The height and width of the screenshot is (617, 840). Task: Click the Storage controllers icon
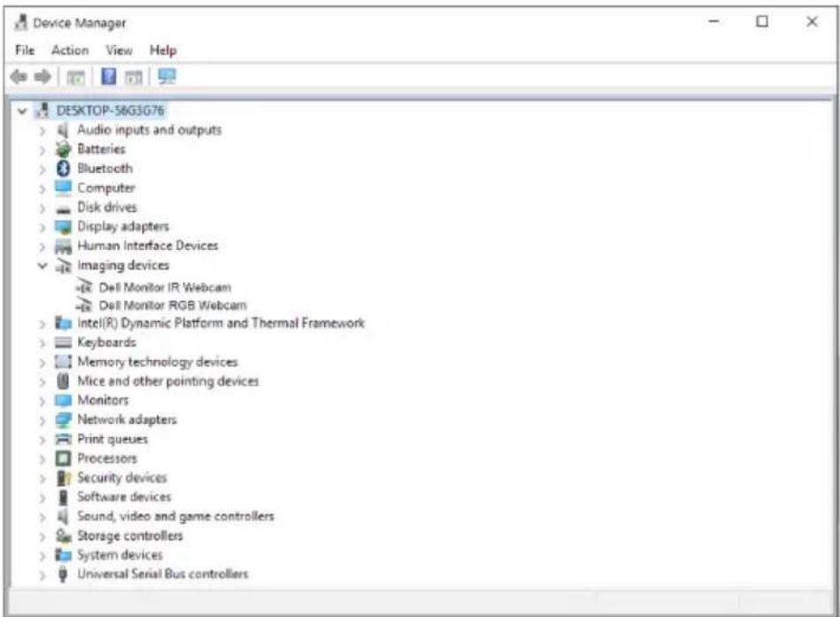coord(63,535)
